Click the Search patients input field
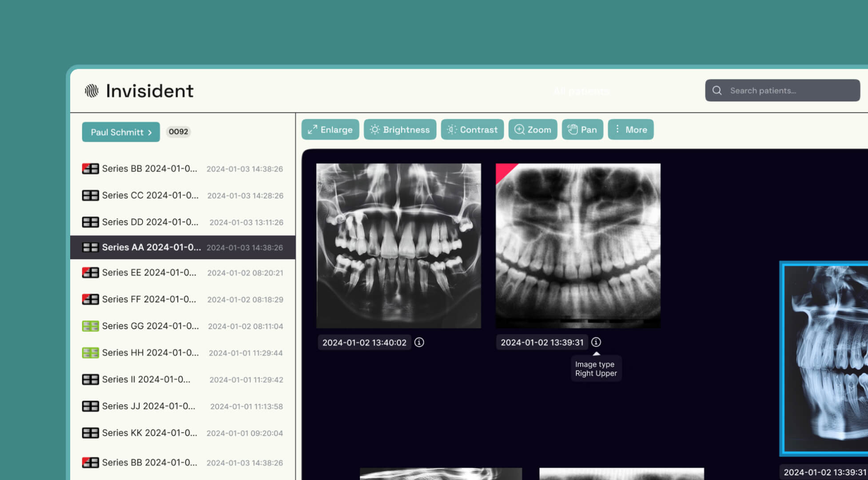 tap(782, 90)
